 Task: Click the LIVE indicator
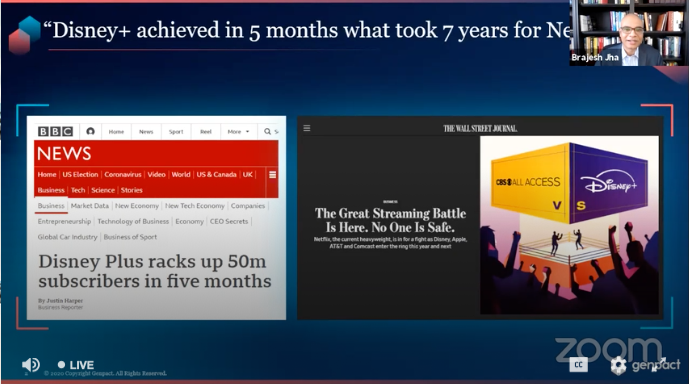76,365
